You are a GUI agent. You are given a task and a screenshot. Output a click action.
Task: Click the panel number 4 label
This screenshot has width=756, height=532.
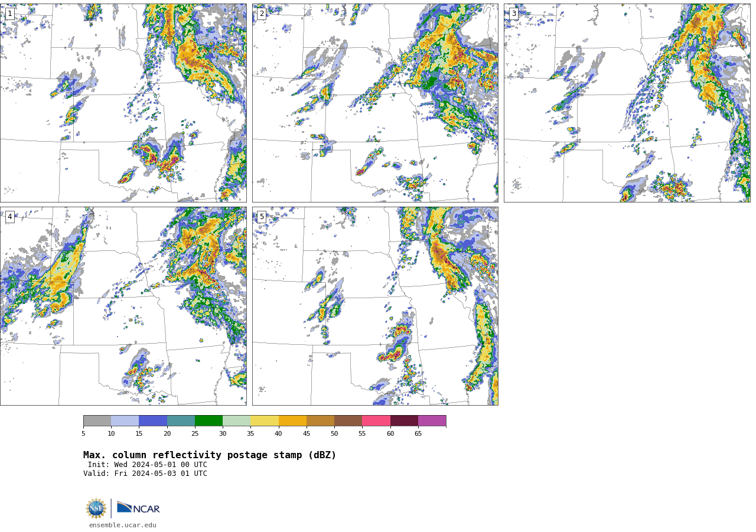pos(9,217)
